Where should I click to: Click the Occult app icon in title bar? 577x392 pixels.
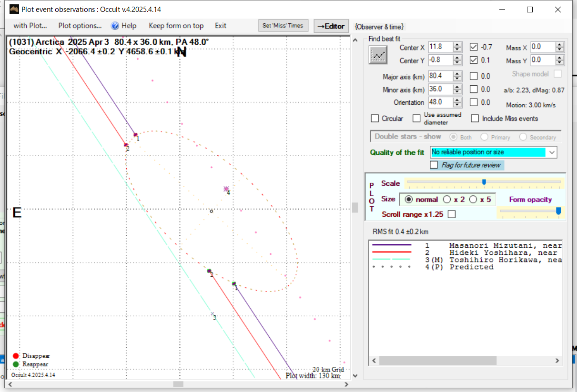(14, 10)
